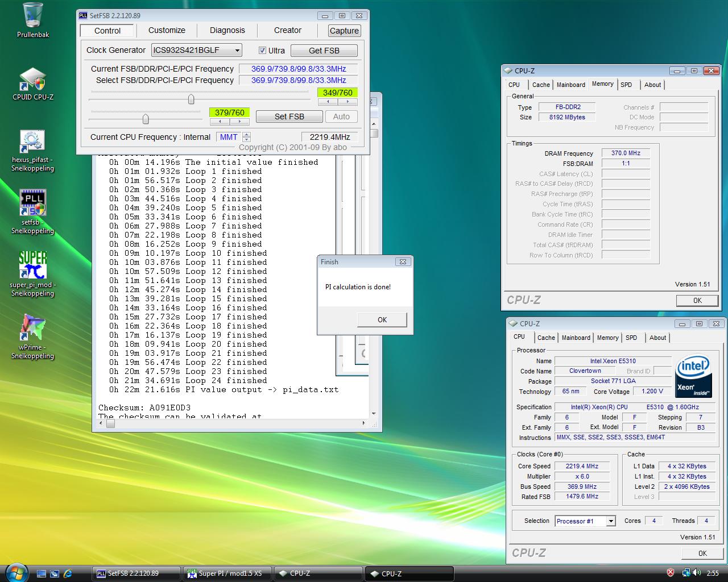The image size is (728, 582).
Task: Click the DRAM Frequency value 370.0 MHz
Action: tap(626, 153)
